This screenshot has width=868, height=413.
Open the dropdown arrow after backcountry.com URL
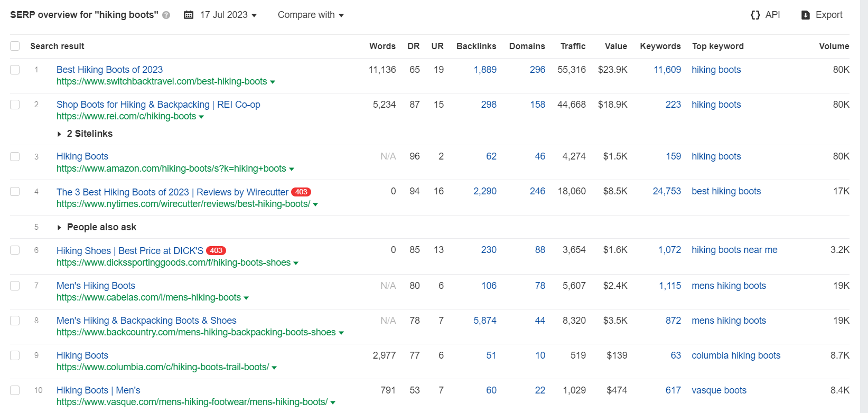point(341,333)
